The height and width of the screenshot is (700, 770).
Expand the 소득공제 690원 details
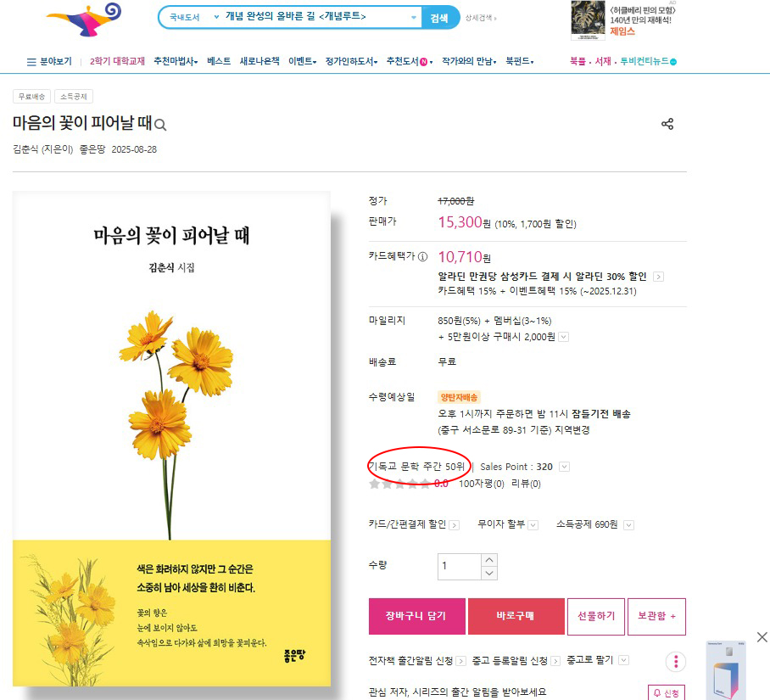tap(628, 525)
